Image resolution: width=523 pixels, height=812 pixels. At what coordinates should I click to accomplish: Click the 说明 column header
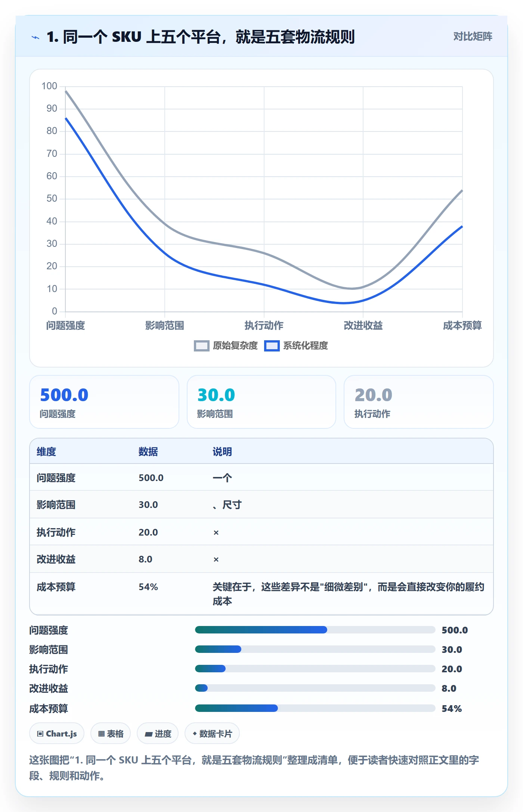point(222,452)
